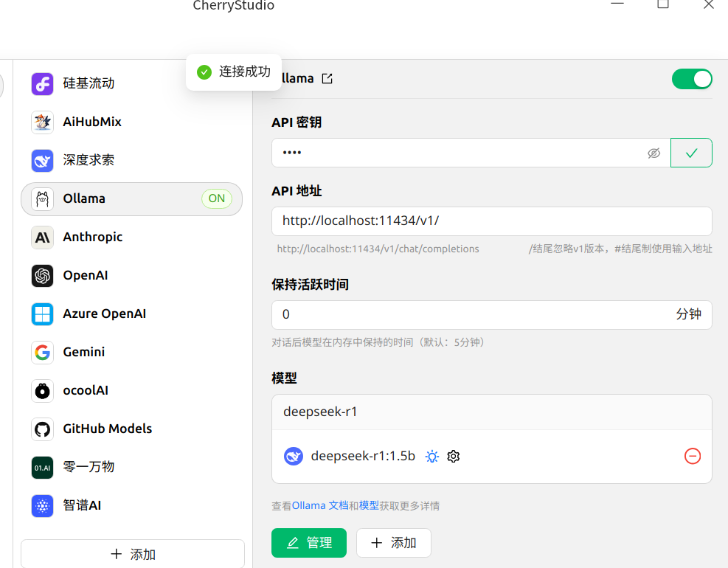This screenshot has height=568, width=728.
Task: Open the Ollama 文档 link
Action: 320,506
